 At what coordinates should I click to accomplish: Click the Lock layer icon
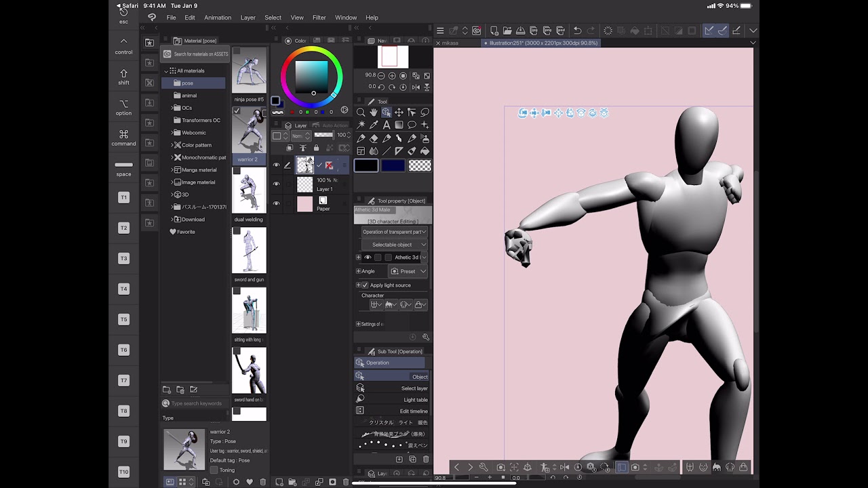[316, 148]
